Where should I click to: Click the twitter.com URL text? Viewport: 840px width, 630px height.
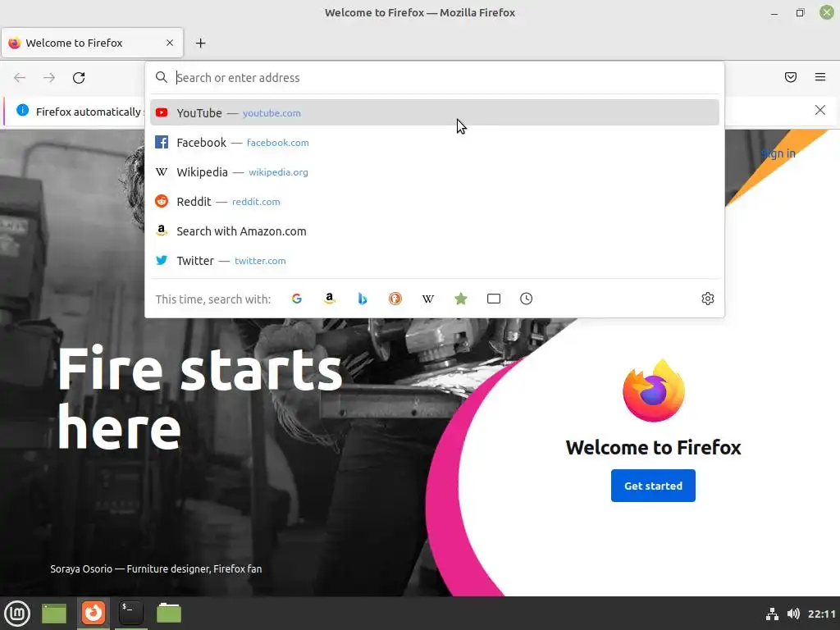[260, 260]
